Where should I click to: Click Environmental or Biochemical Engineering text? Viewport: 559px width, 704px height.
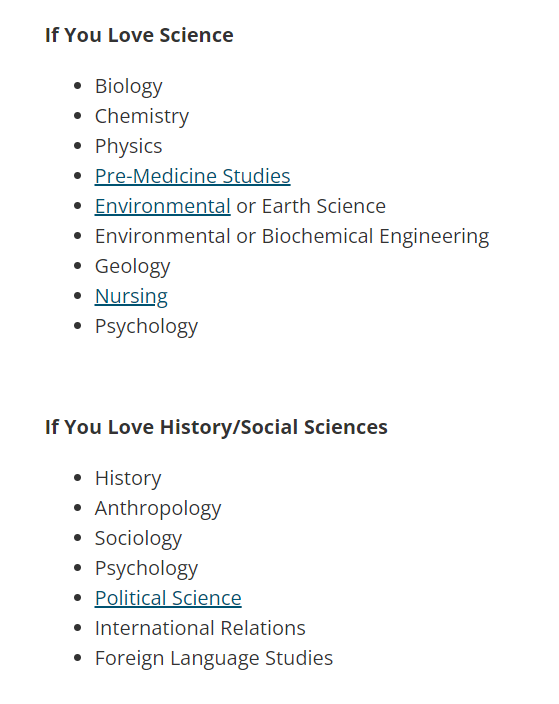292,237
